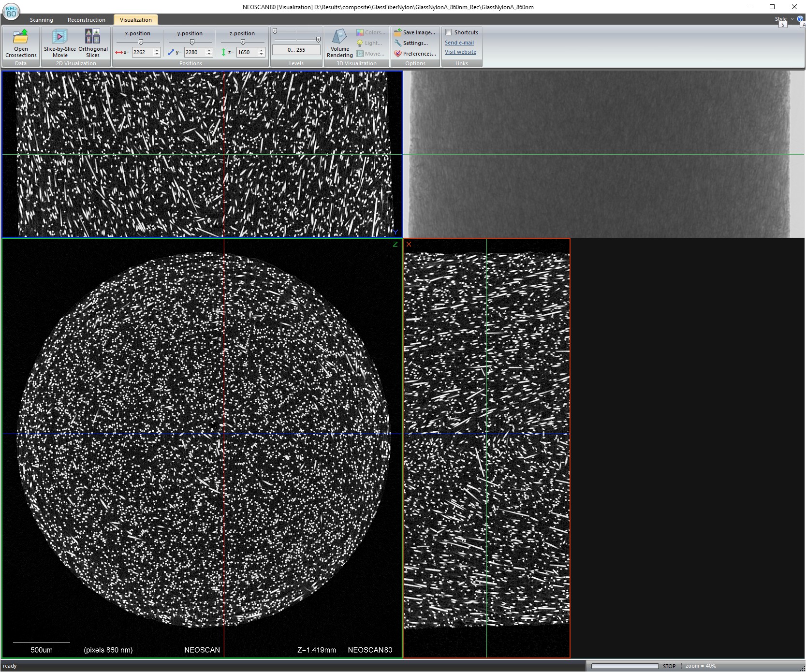Screen dimensions: 806x672
Task: Switch to the Scanning tab
Action: pyautogui.click(x=42, y=20)
